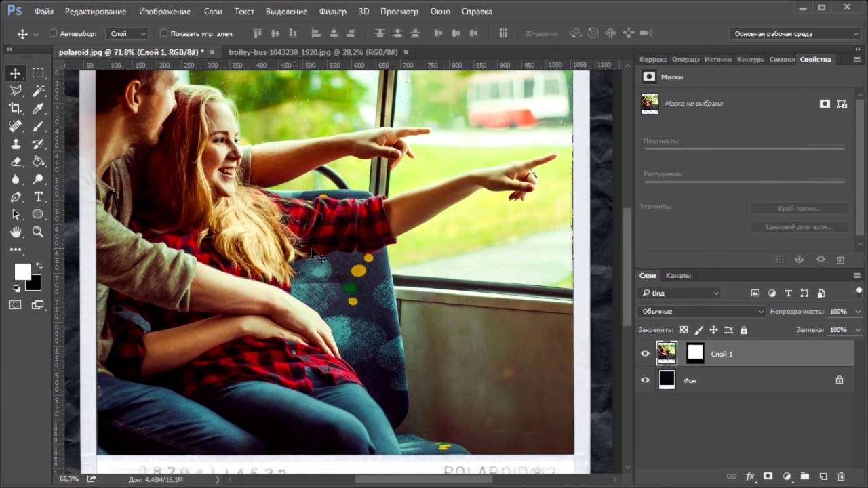Open the Фильтр menu

(332, 12)
